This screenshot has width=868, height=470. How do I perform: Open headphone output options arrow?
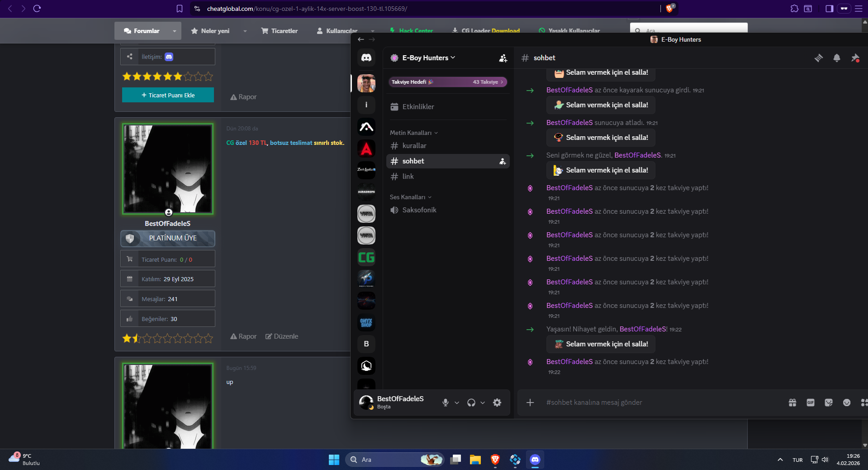[x=483, y=403]
